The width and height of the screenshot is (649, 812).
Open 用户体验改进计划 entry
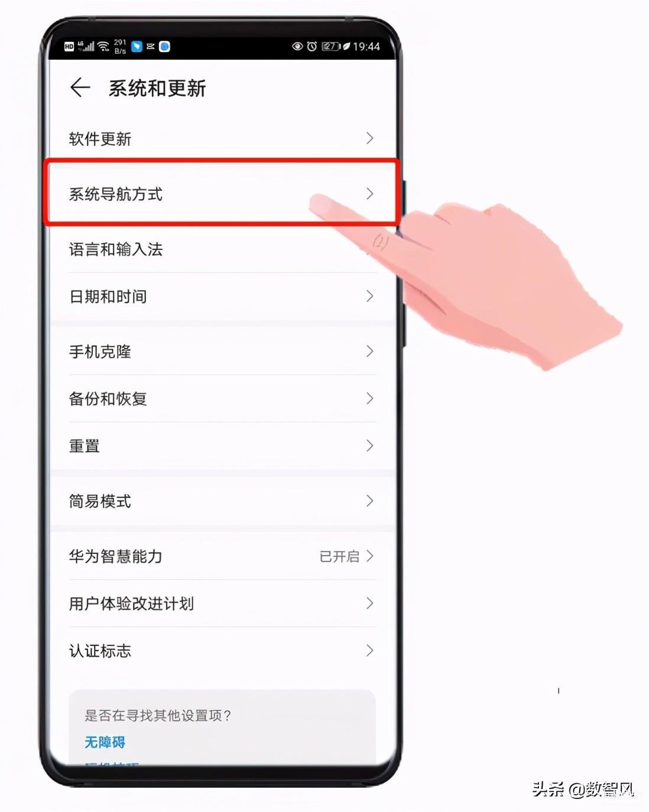[x=222, y=603]
